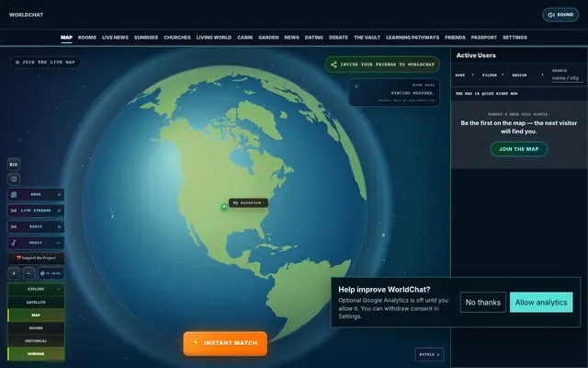Click the recenter location crosshair button

51,273
